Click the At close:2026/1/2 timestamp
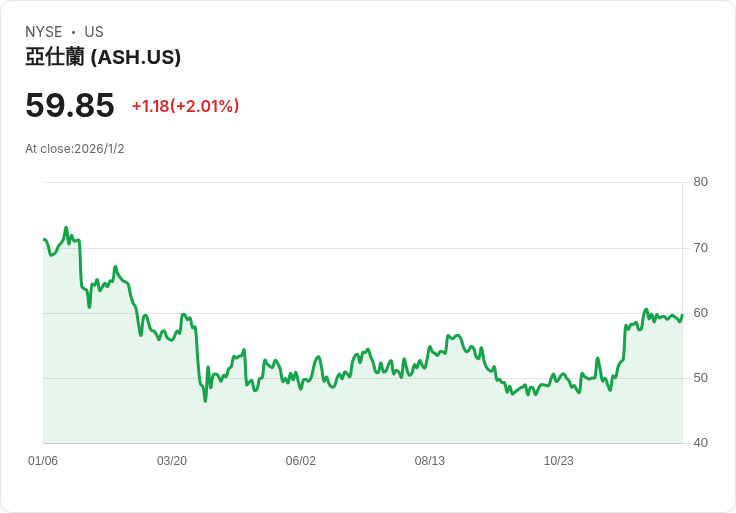This screenshot has height=513, width=736. point(75,149)
